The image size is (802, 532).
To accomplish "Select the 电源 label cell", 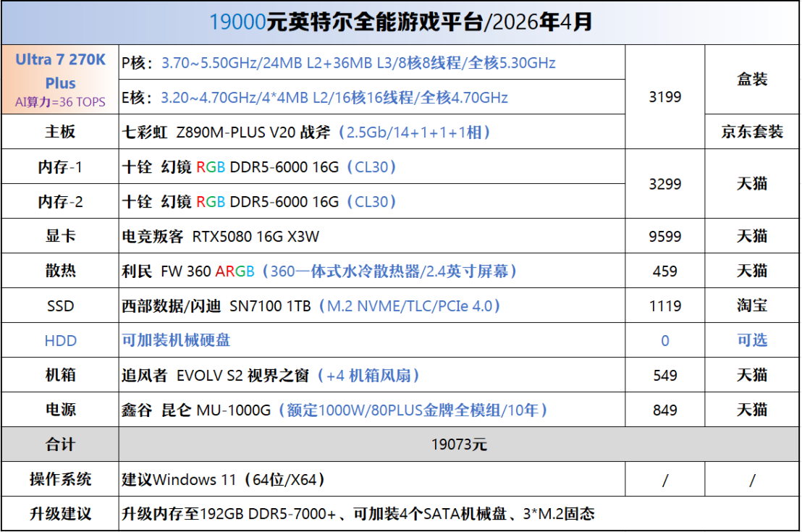I will tap(60, 410).
